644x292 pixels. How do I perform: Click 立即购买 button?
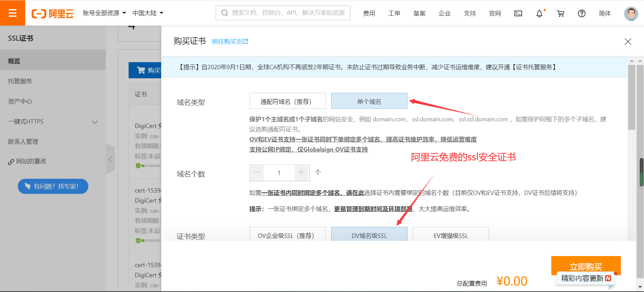pos(586,265)
